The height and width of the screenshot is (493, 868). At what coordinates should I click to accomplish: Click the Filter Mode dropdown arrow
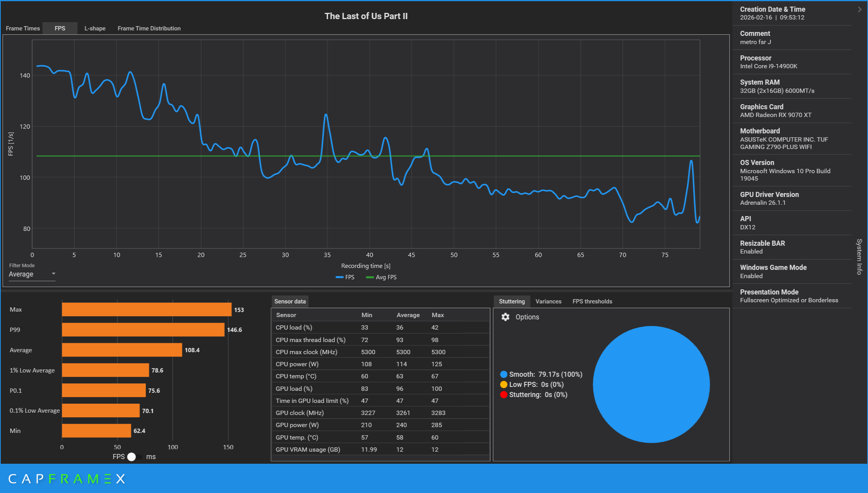[53, 274]
